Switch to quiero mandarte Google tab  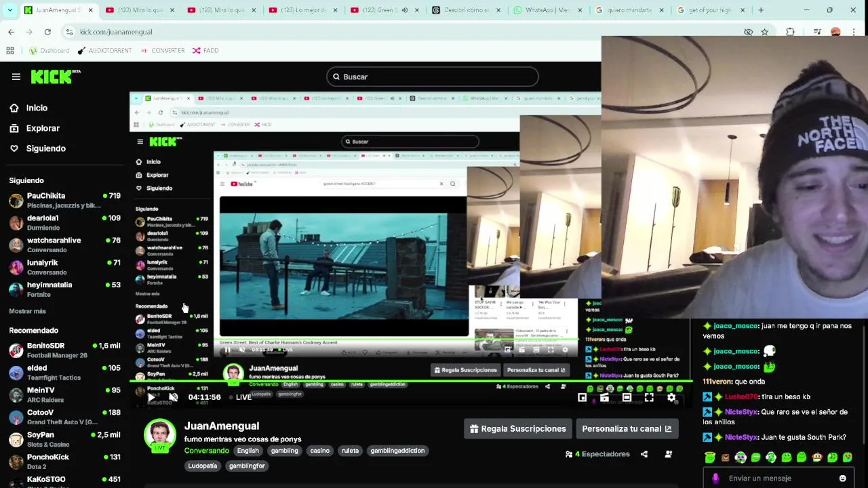[x=629, y=10]
